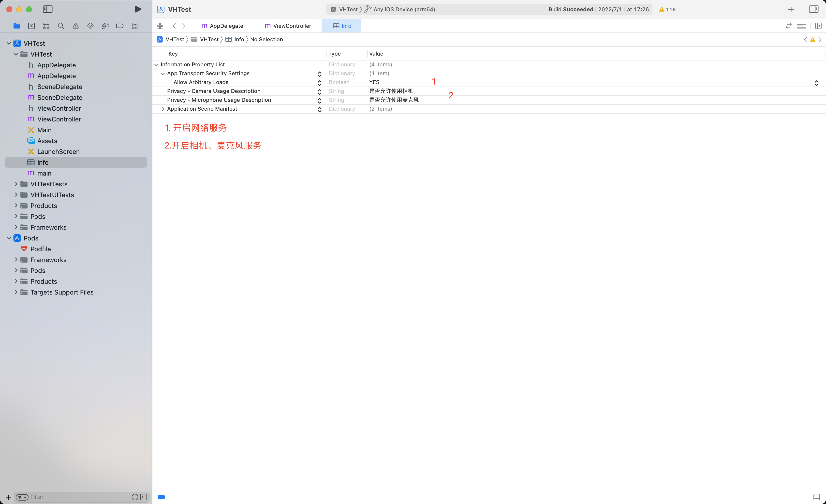Expand the VHTestUITests folder
The width and height of the screenshot is (826, 504).
[x=16, y=194]
